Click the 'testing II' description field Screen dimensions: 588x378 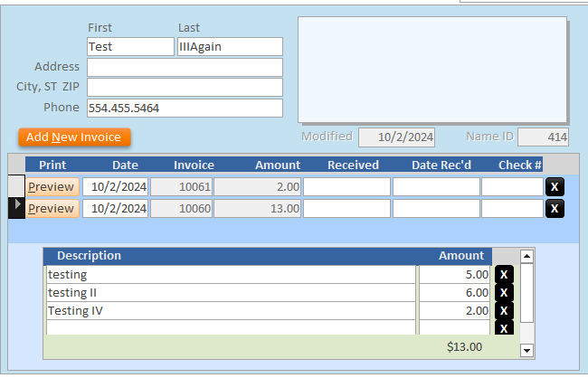[231, 292]
